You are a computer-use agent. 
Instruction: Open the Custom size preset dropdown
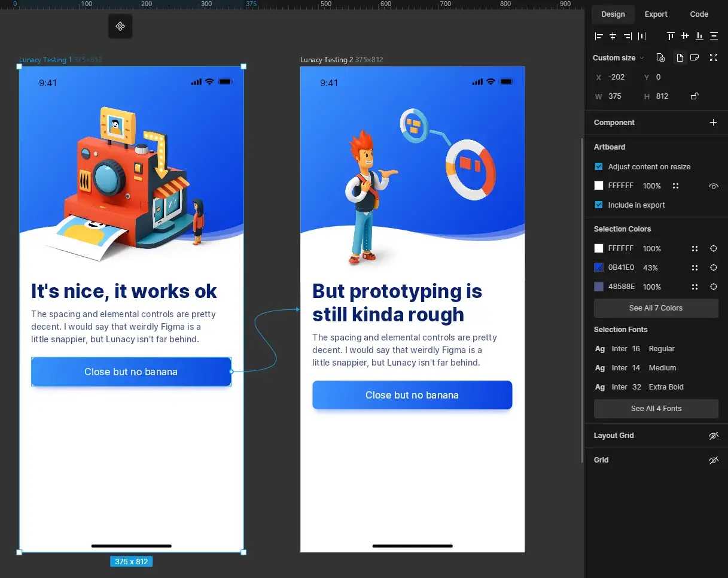619,58
